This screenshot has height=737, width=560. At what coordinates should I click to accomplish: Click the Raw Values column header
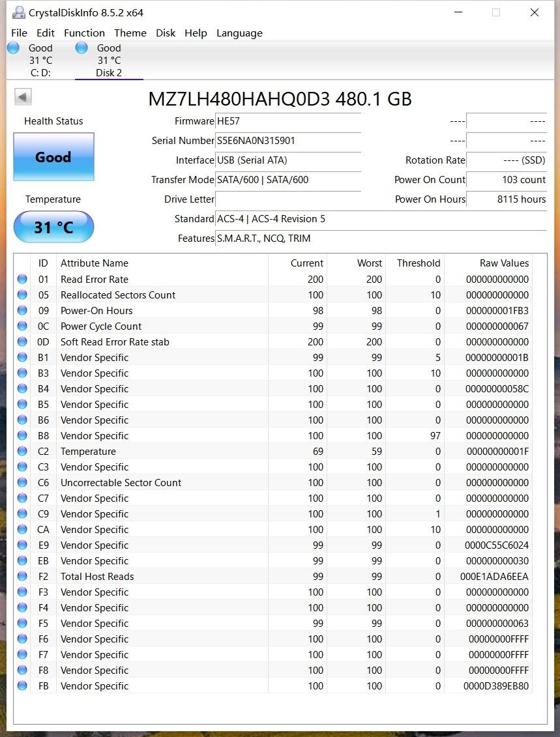pos(488,263)
